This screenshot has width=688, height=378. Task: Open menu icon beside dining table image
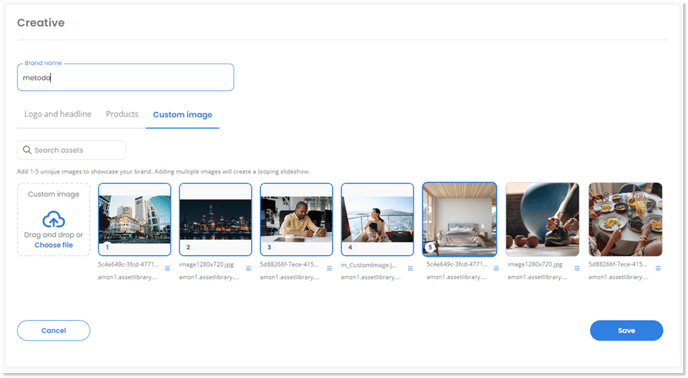click(658, 268)
